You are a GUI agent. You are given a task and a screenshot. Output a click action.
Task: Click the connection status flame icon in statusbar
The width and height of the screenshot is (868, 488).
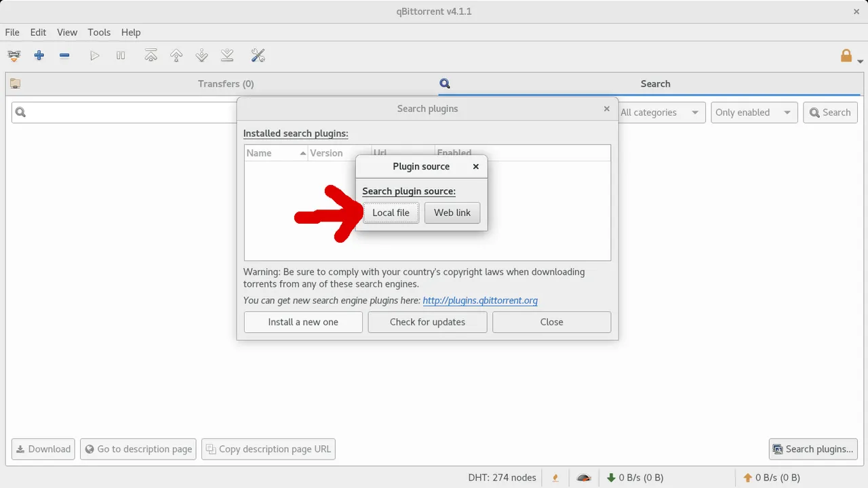(555, 477)
